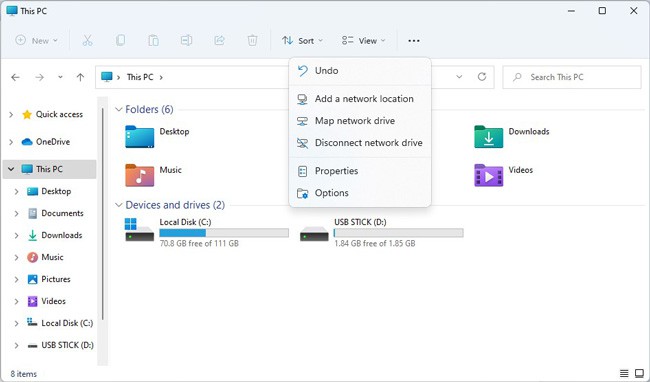
Task: Switch to large icons view in status bar
Action: tap(640, 374)
